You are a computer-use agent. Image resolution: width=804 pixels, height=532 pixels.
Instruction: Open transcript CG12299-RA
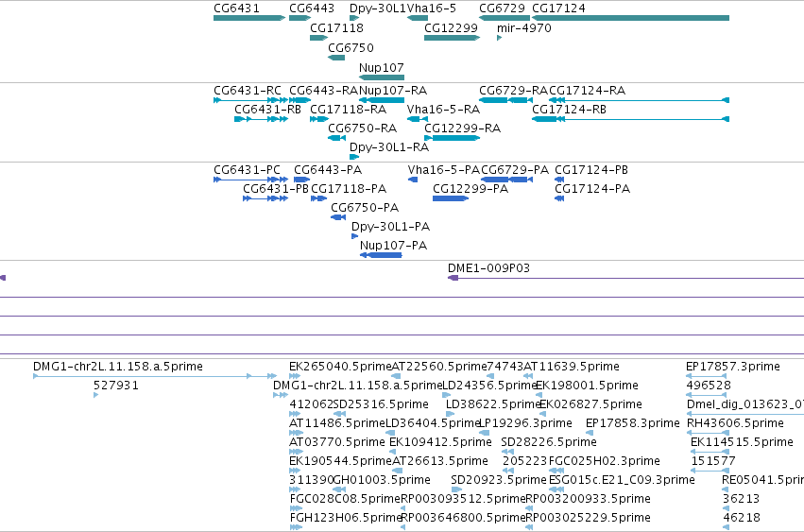coord(463,129)
